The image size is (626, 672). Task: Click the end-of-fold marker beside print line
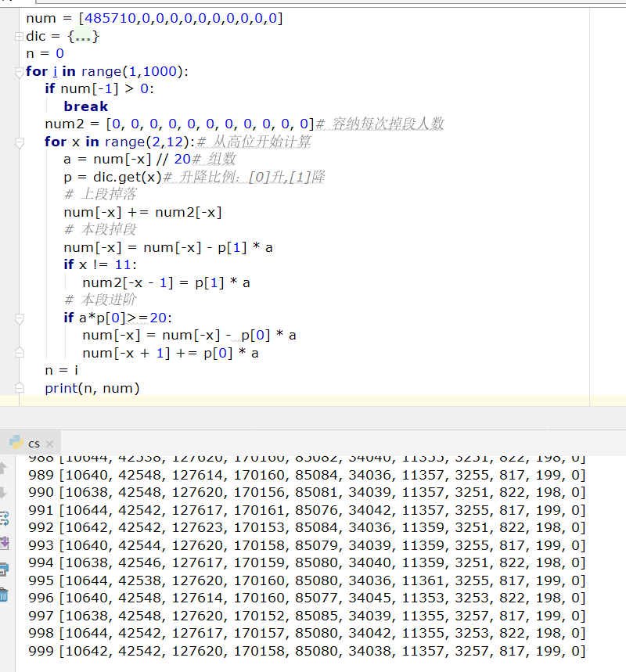point(19,388)
